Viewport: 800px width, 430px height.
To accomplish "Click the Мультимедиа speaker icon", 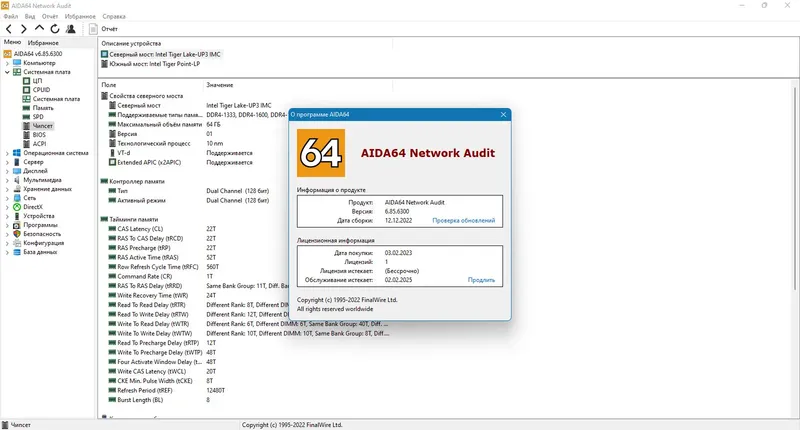I will tap(17, 180).
